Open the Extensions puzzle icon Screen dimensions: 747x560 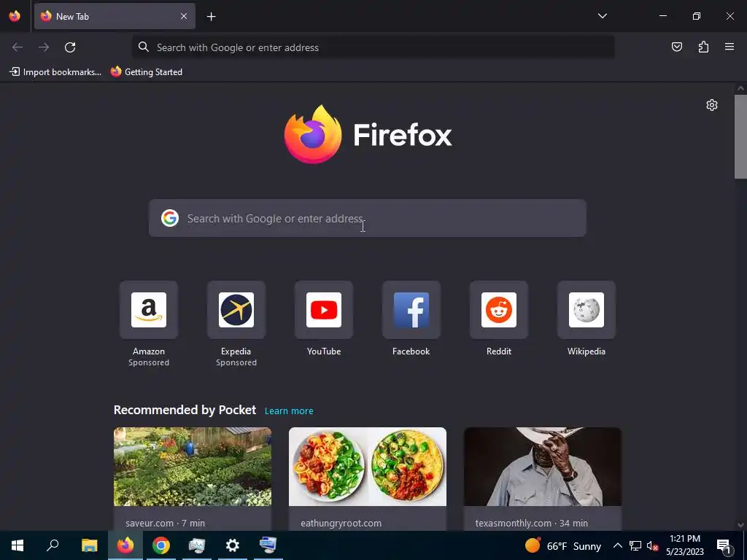[703, 47]
